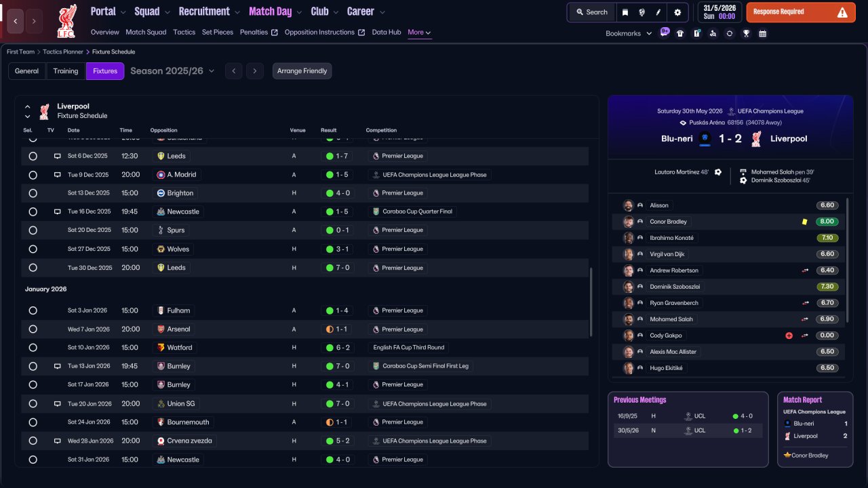Open the calendar bookmark icon

[x=762, y=33]
